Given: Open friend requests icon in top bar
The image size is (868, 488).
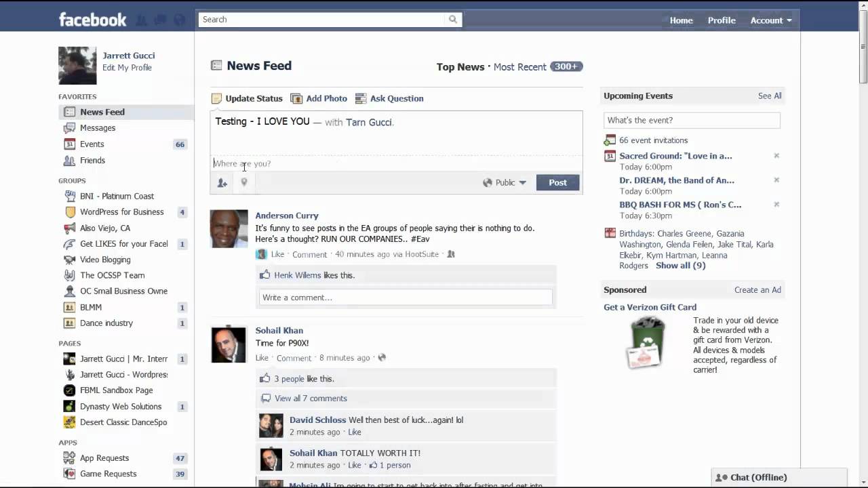Looking at the screenshot, I should pos(141,20).
